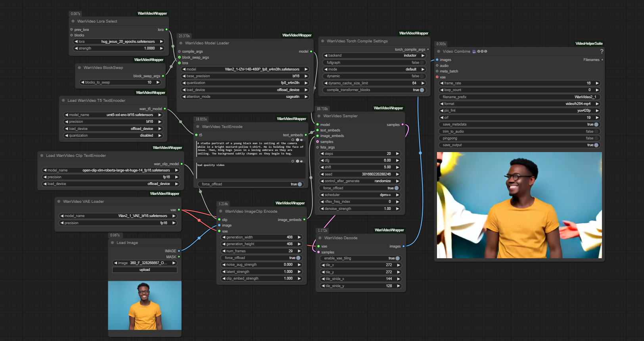Click the right arrow on blocks_to_swap
Viewport: 644px width, 341px height.
coord(158,82)
